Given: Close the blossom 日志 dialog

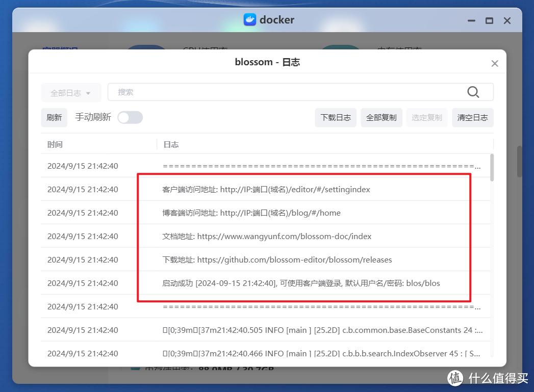Looking at the screenshot, I should [494, 63].
